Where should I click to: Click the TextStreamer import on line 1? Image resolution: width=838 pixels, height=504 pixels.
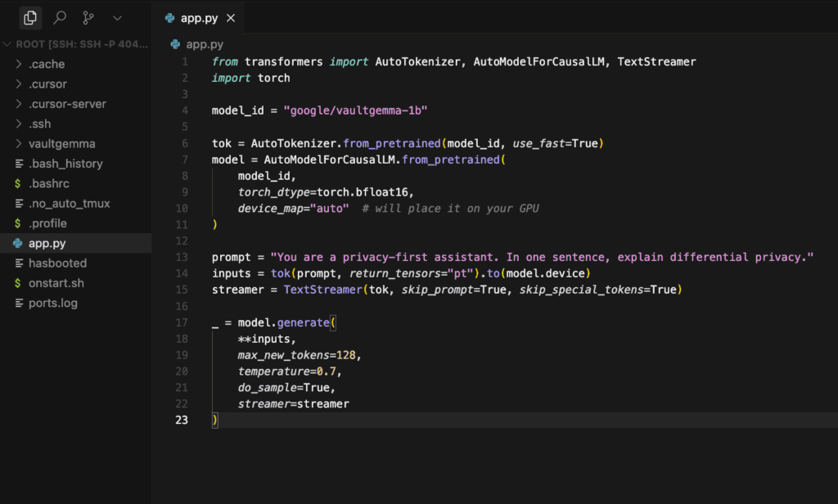point(656,62)
